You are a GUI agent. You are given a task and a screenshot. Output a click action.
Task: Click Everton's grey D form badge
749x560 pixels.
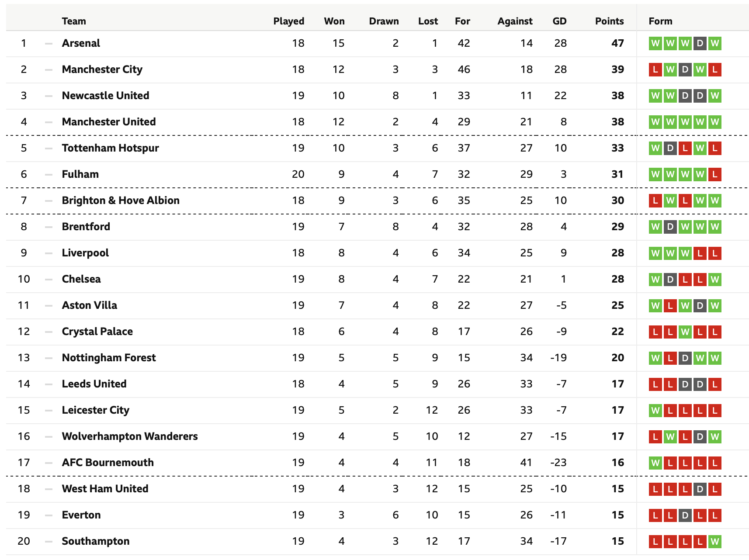point(685,515)
